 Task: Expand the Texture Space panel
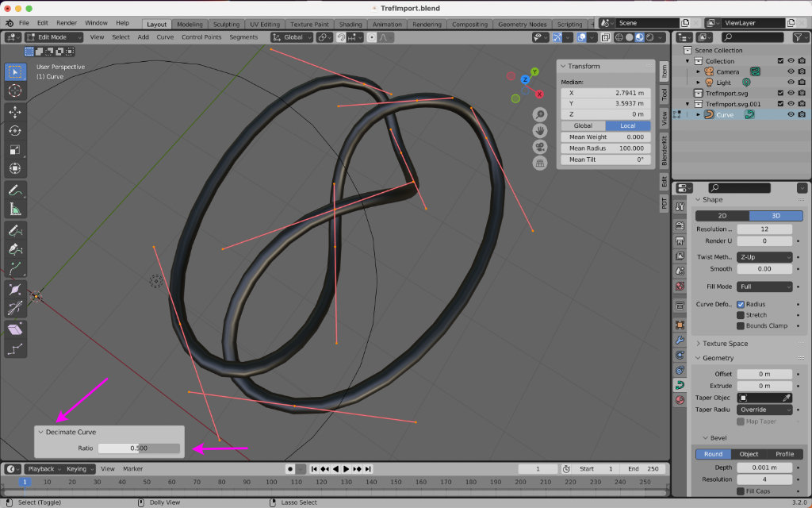726,344
